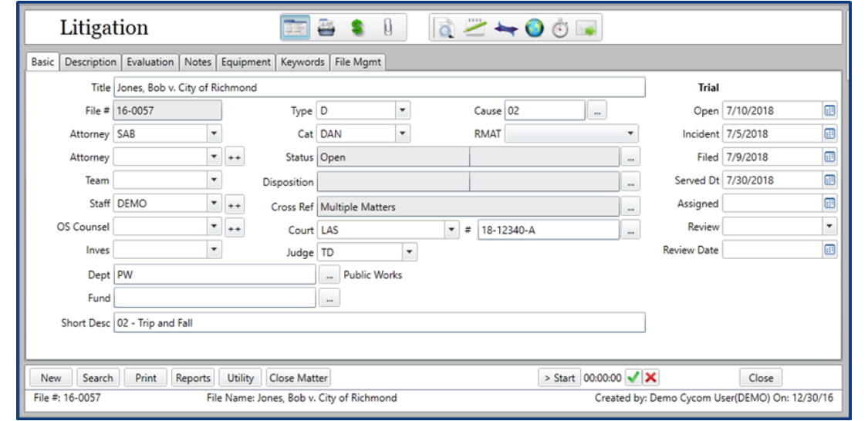Viewport: 868px width, 421px height.
Task: Click the Title input field
Action: click(x=379, y=87)
